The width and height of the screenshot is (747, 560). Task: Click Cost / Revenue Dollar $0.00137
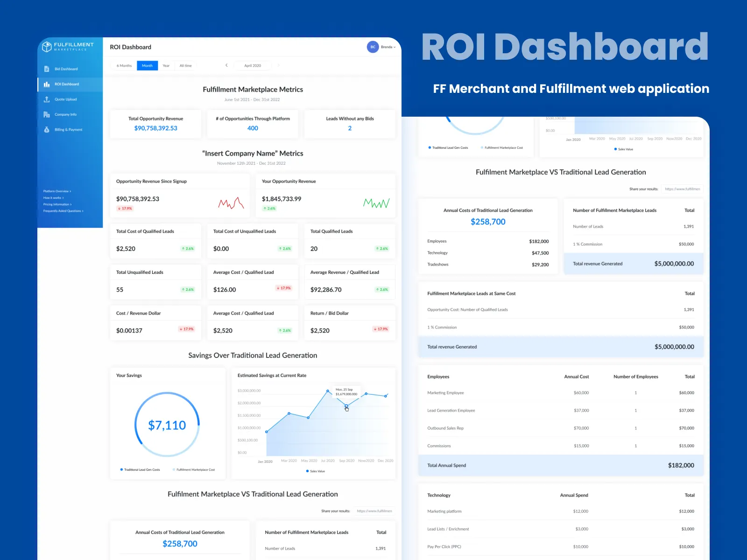click(129, 331)
